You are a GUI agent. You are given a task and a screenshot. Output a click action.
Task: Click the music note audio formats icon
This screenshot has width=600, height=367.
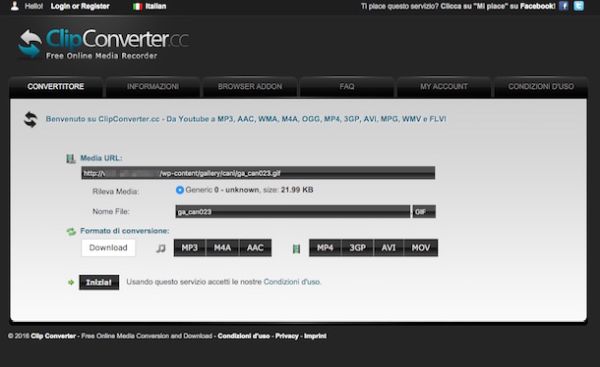(161, 248)
